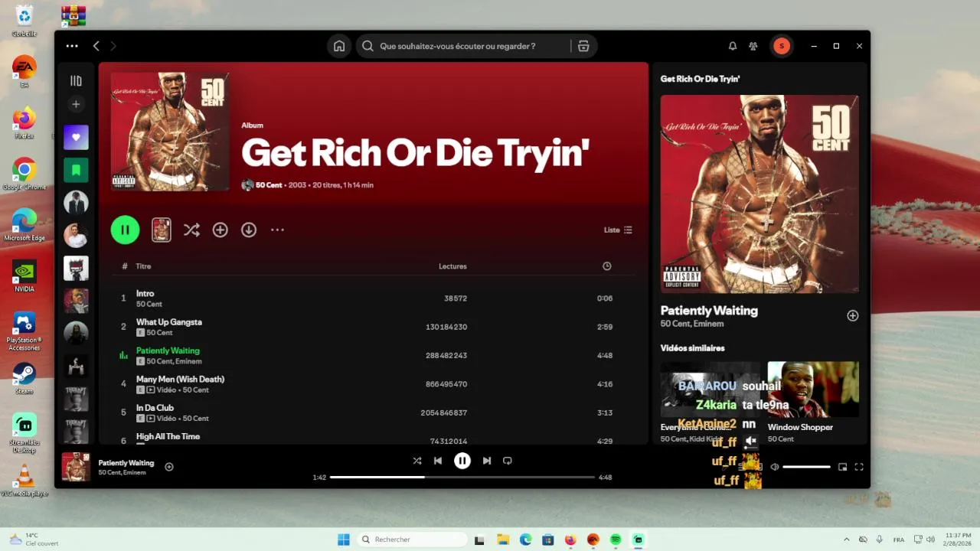980x551 pixels.
Task: Open the taskbar clock and date
Action: tap(959, 540)
